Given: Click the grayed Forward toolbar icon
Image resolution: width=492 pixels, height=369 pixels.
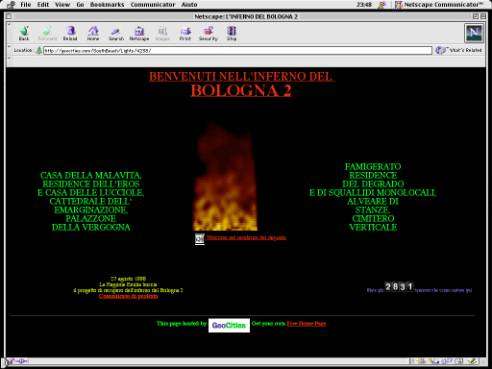Looking at the screenshot, I should tap(47, 33).
